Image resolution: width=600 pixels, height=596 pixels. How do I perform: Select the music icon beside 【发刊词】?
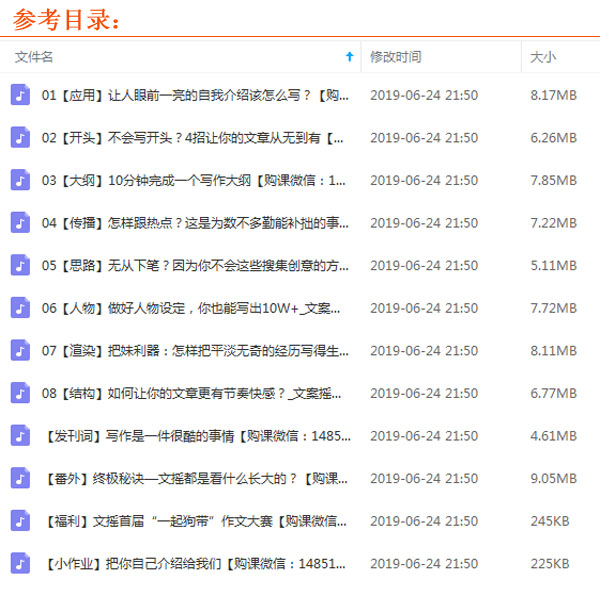tap(20, 435)
